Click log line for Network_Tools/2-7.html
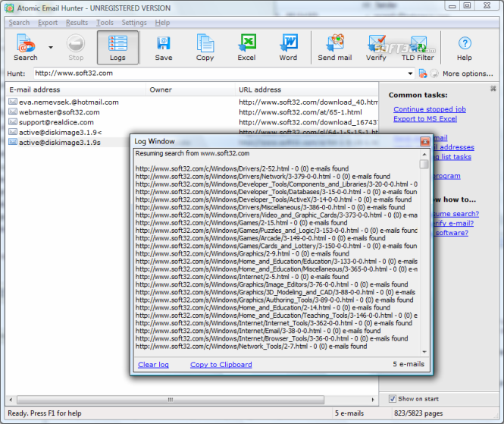Image resolution: width=504 pixels, height=424 pixels. point(251,347)
